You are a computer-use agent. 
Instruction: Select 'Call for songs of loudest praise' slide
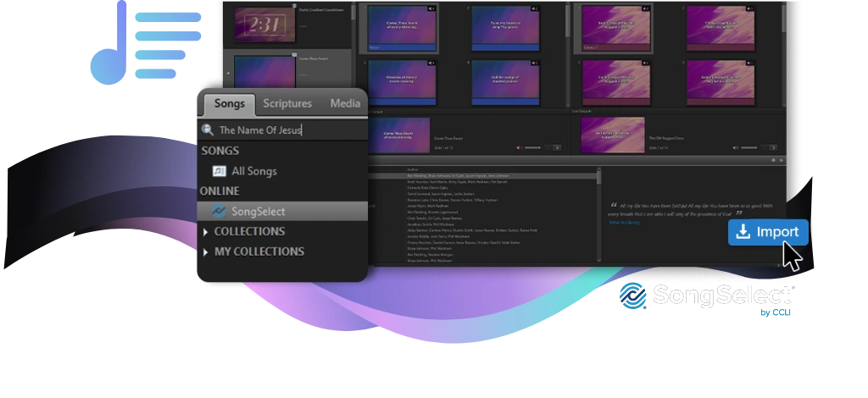click(x=505, y=83)
